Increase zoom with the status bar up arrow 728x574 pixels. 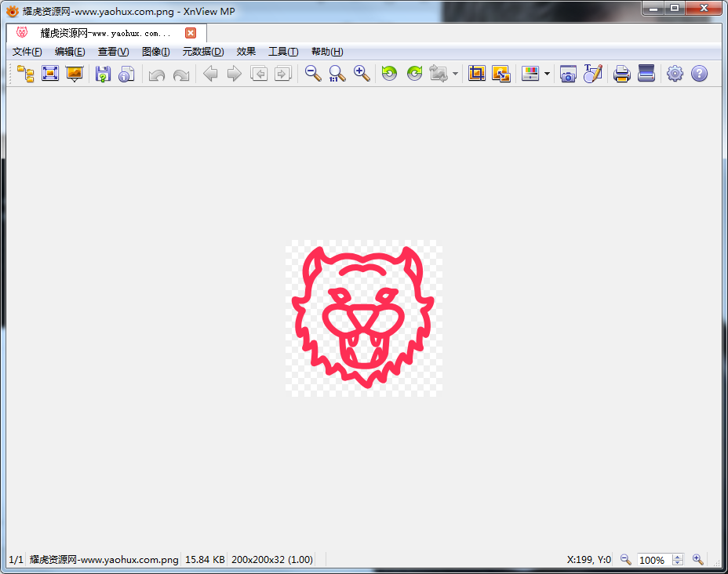678,557
